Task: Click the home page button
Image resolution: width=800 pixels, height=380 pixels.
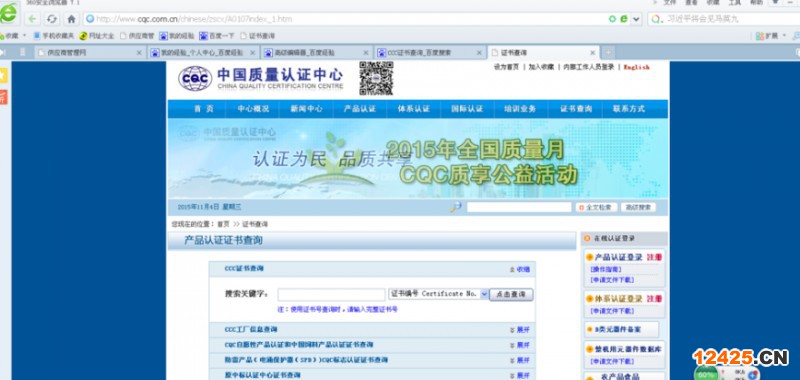Action: coord(71,19)
